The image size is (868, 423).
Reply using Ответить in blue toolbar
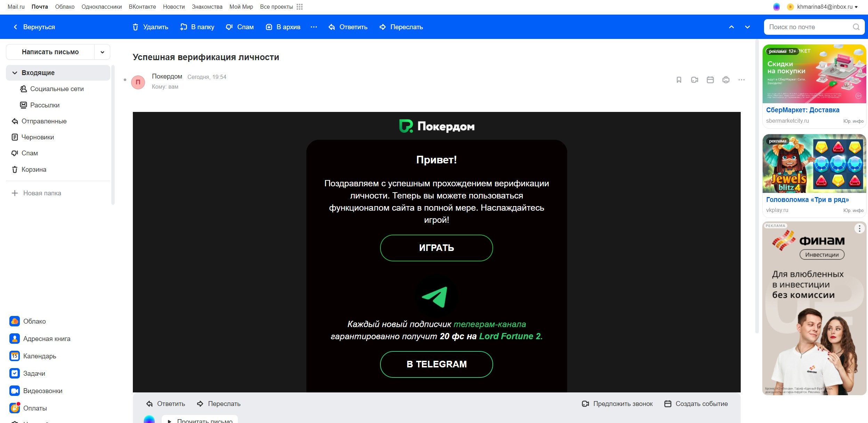point(348,27)
